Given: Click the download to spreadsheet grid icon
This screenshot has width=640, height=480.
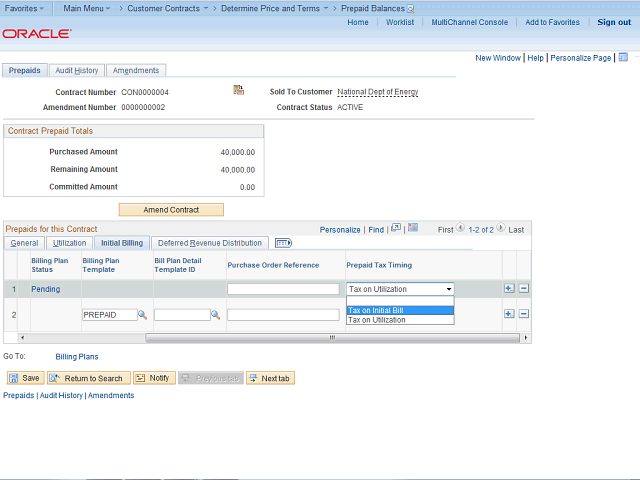Looking at the screenshot, I should click(x=413, y=228).
